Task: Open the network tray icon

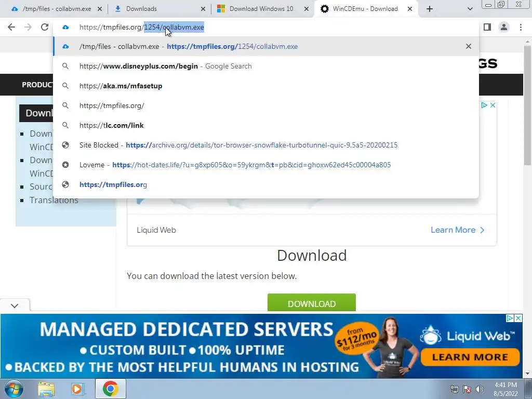Action: pyautogui.click(x=454, y=389)
